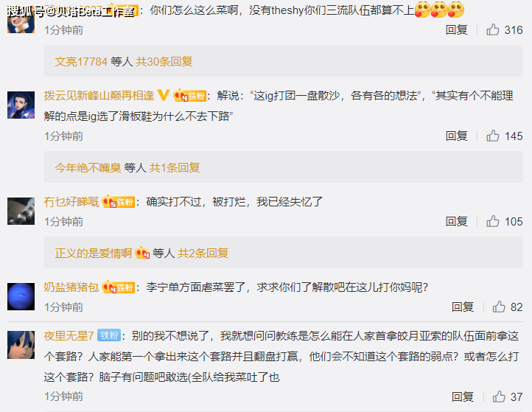Expand the 共2条回复 reply thread

(203, 254)
